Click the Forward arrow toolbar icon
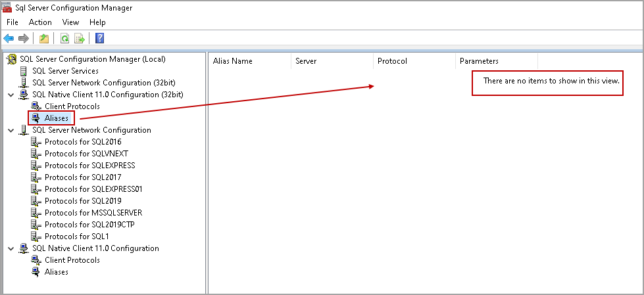 click(24, 39)
